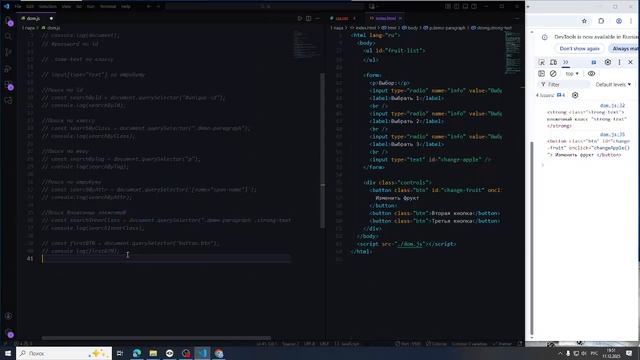Open the Chrome profile avatar
The width and height of the screenshot is (640, 360).
(x=619, y=21)
